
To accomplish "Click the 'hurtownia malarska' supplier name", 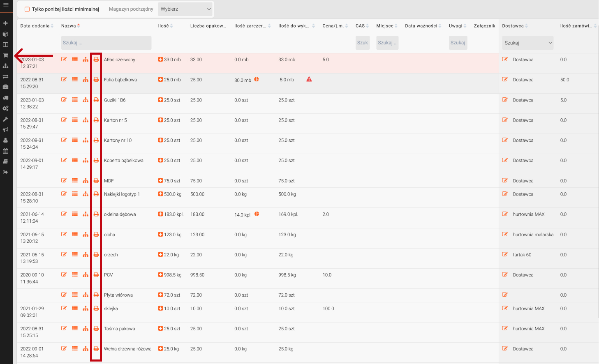I will [x=533, y=235].
